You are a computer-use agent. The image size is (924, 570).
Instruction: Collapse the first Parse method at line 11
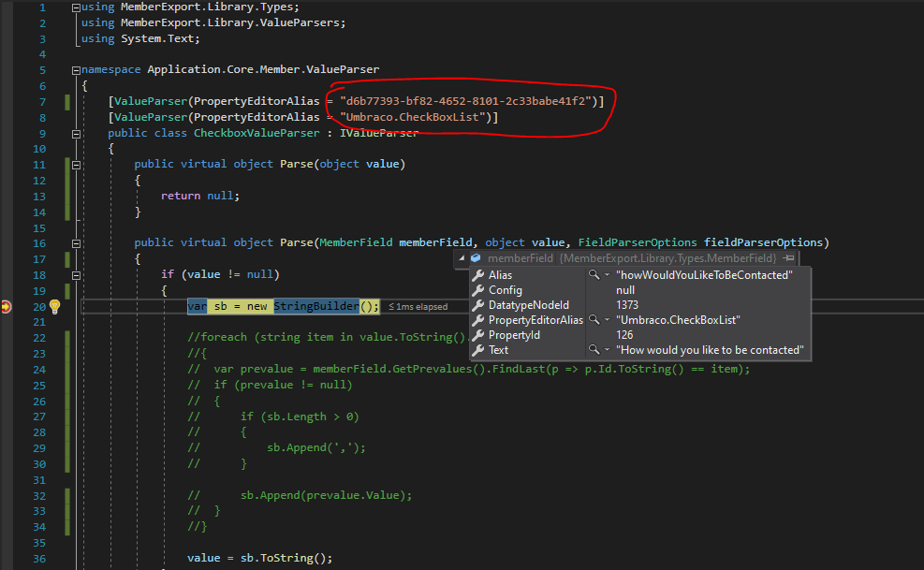[x=76, y=164]
